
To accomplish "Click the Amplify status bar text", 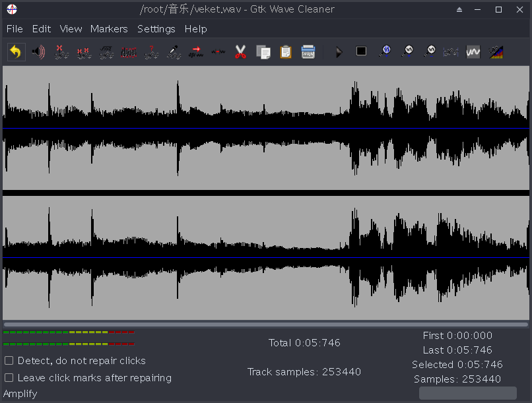I will (x=20, y=394).
